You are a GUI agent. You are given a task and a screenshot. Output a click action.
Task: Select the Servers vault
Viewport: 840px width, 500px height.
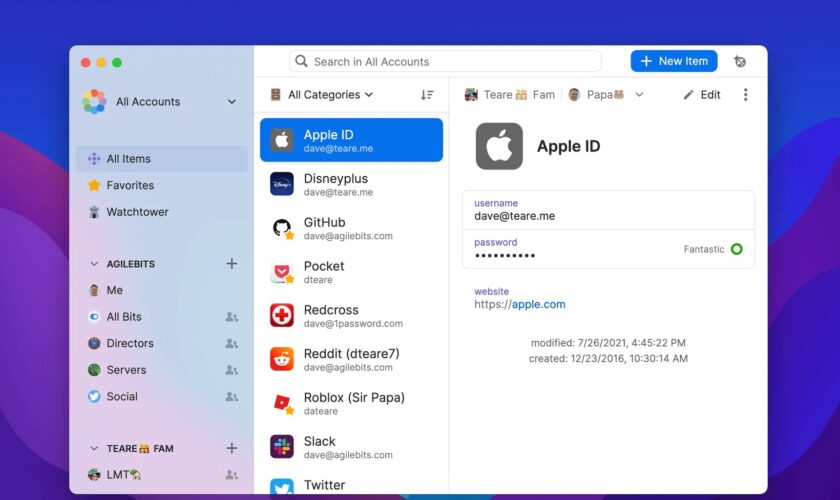coord(162,370)
